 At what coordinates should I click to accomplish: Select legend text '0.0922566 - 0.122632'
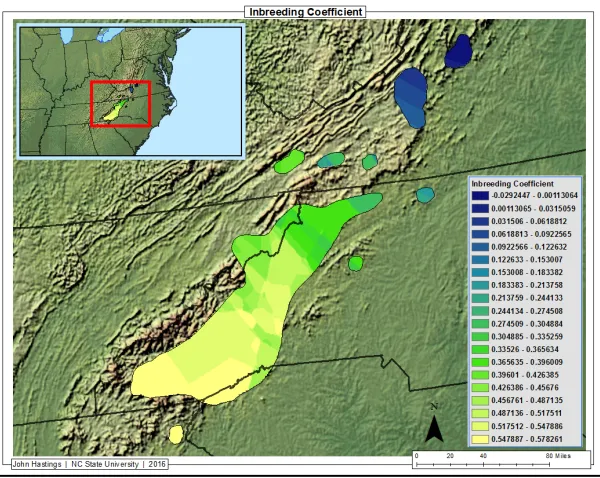[x=529, y=247]
